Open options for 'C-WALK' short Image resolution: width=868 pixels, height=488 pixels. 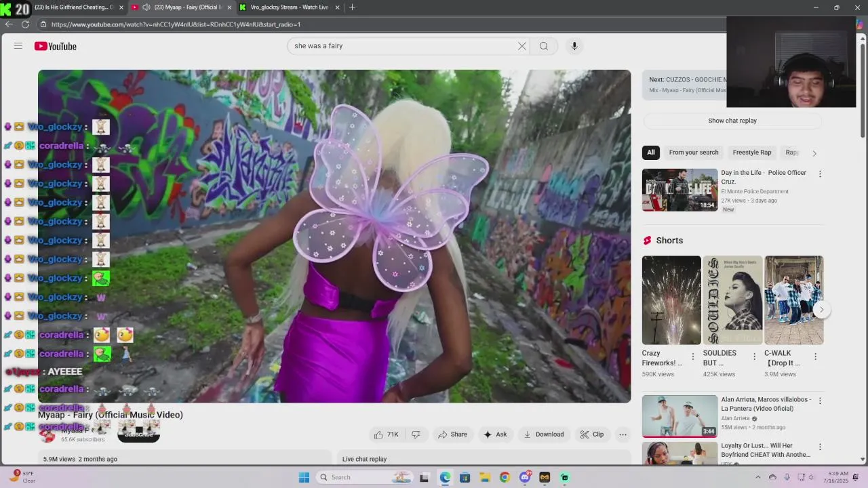(x=815, y=357)
